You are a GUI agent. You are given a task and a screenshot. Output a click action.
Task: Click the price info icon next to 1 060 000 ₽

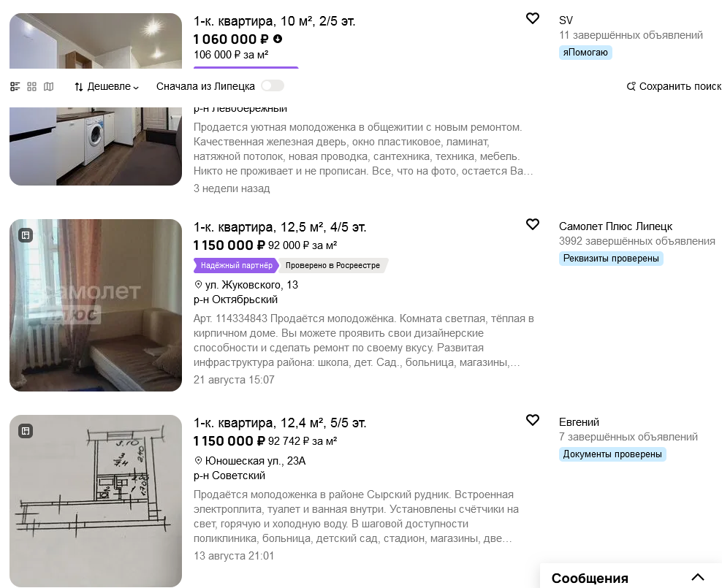278,39
